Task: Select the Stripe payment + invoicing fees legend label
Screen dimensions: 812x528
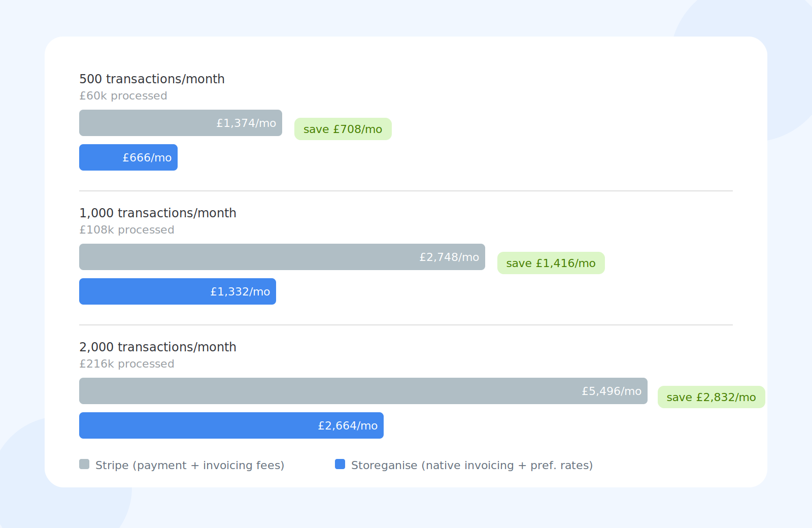Action: tap(190, 466)
